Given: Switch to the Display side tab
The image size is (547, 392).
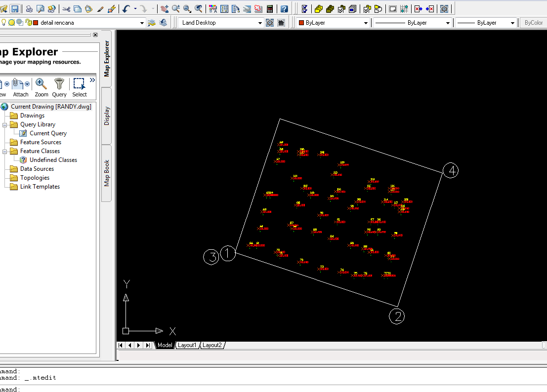Looking at the screenshot, I should click(x=106, y=116).
